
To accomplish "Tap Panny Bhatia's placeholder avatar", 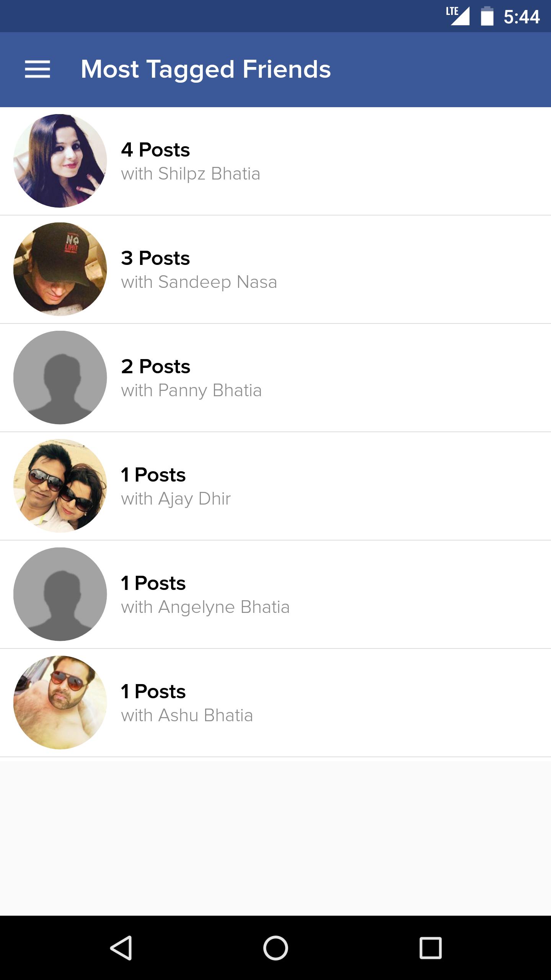I will pos(60,377).
